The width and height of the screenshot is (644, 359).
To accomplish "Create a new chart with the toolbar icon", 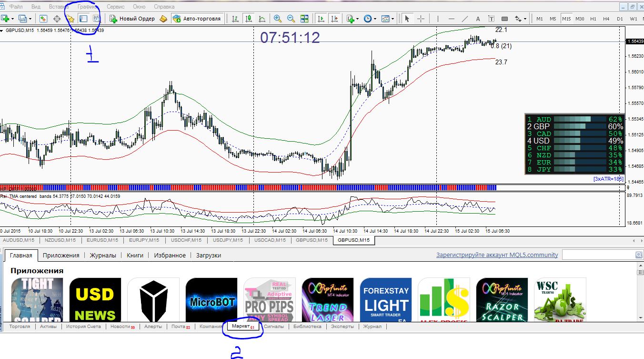I will (6, 19).
